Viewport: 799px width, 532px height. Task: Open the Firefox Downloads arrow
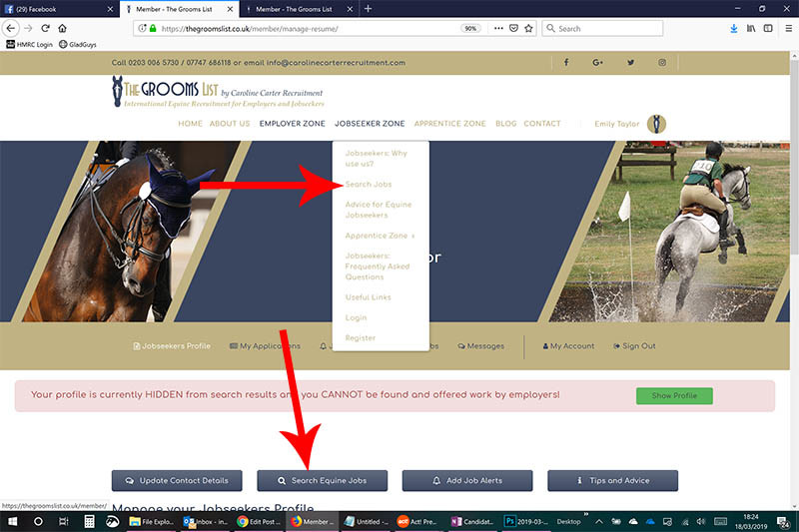[x=734, y=29]
